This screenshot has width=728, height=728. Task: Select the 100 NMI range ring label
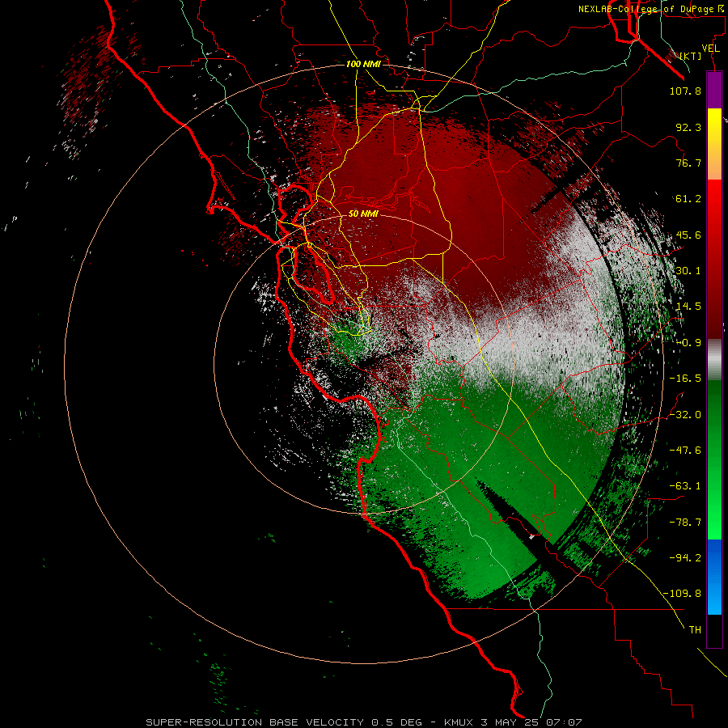(363, 64)
